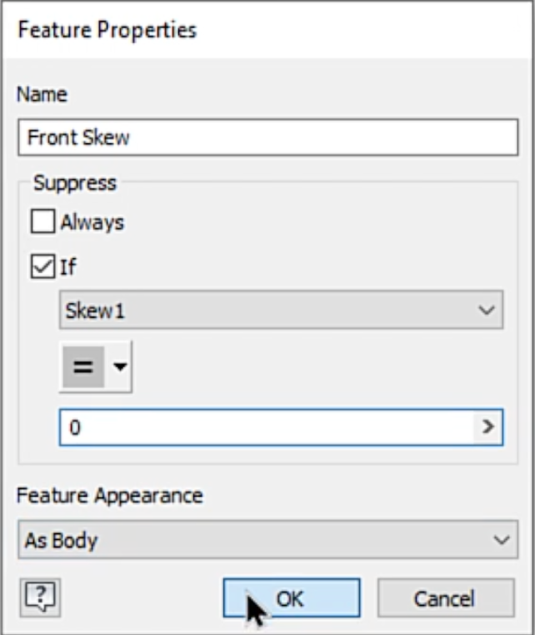Click the If label text
This screenshot has width=535, height=635.
68,267
